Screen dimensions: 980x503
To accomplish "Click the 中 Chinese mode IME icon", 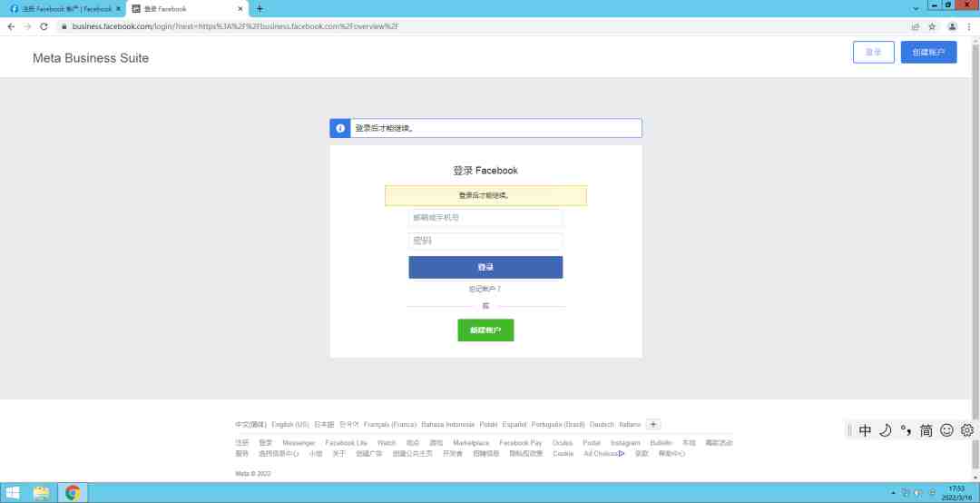I will (865, 430).
